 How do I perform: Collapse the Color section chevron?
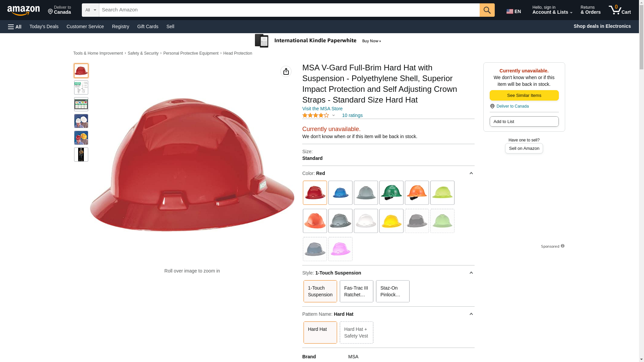[x=471, y=173]
